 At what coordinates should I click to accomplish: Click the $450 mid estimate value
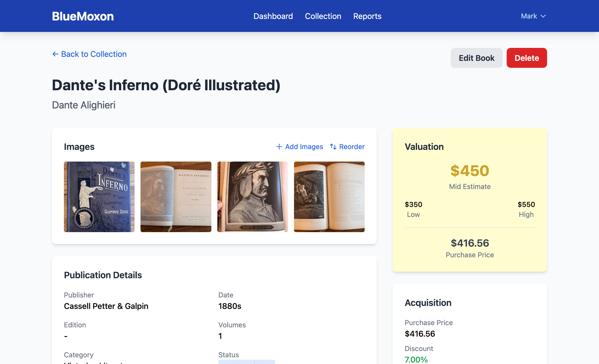click(470, 171)
